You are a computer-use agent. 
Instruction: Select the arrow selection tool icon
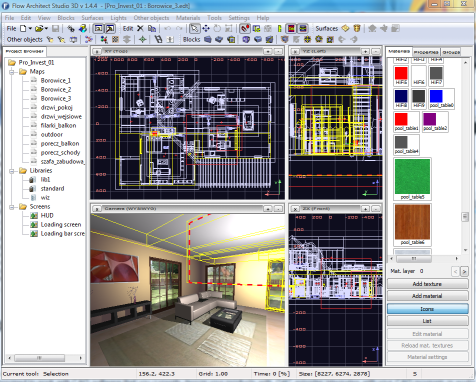point(195,29)
